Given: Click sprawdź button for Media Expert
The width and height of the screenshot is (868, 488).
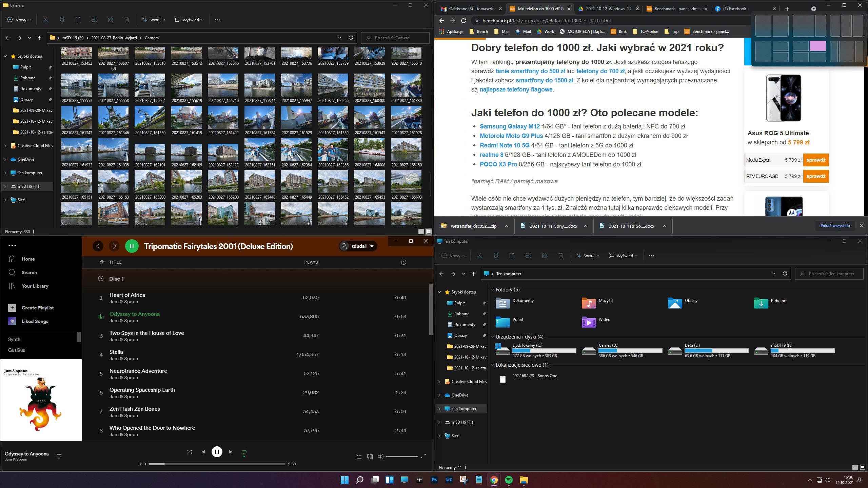Looking at the screenshot, I should (x=816, y=160).
